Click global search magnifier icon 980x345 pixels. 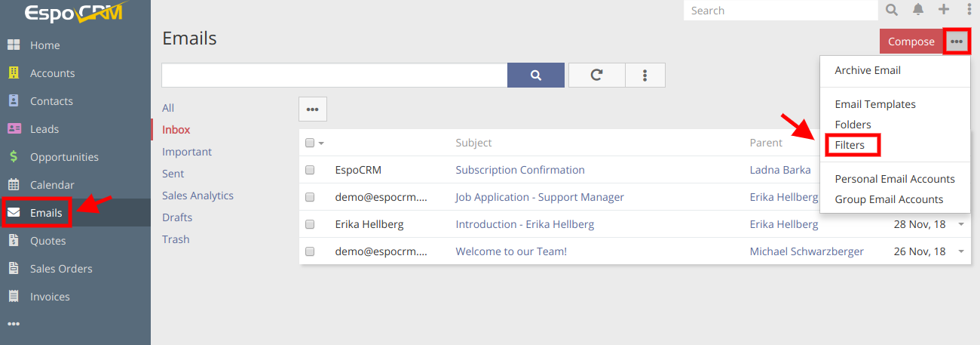[x=892, y=10]
